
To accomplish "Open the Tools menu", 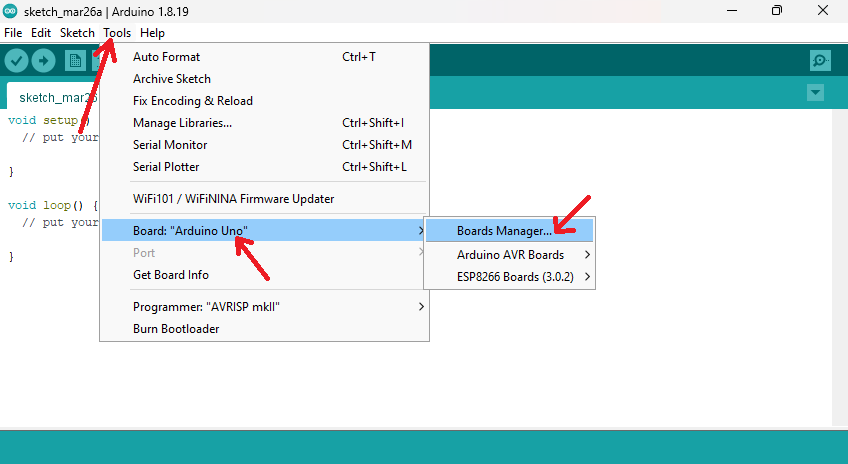I will [x=117, y=33].
